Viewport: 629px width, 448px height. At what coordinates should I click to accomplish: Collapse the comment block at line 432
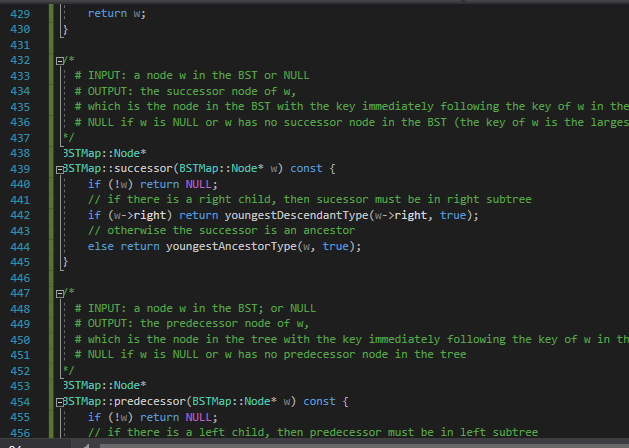pos(59,61)
